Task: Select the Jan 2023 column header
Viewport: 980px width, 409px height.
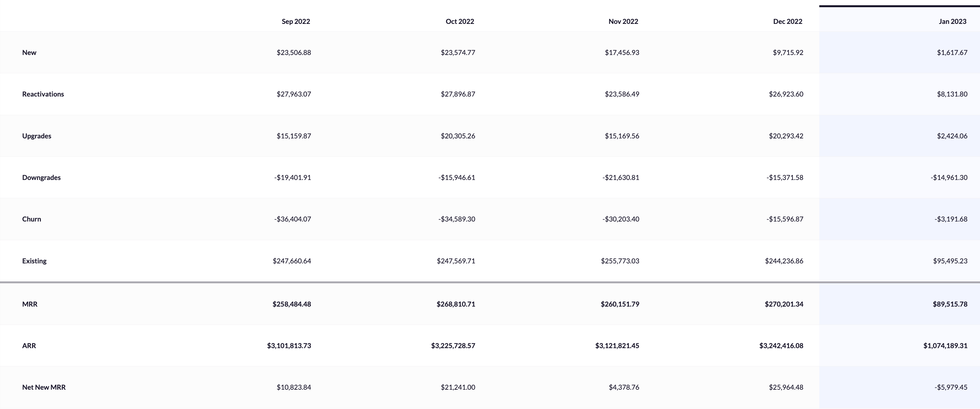Action: pos(952,21)
